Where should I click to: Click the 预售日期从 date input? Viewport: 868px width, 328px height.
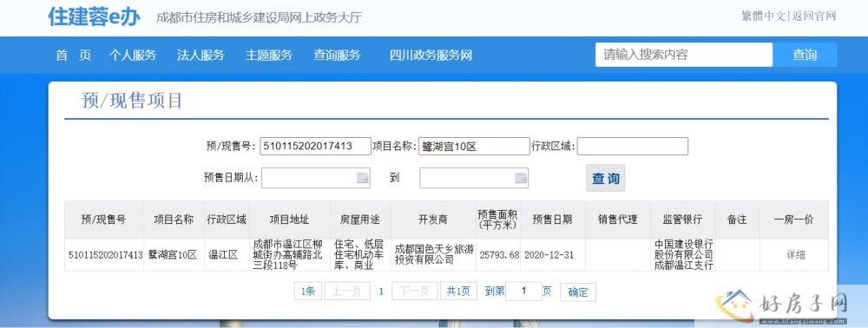pyautogui.click(x=316, y=178)
